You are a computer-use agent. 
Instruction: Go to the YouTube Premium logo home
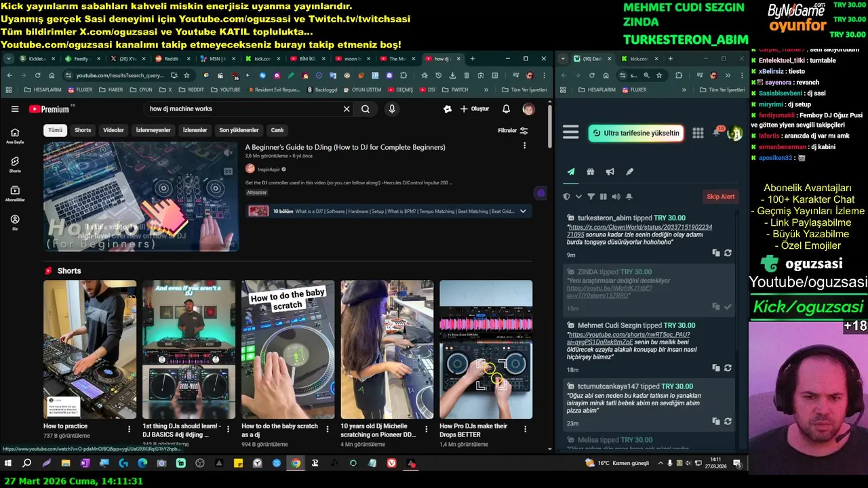click(49, 109)
